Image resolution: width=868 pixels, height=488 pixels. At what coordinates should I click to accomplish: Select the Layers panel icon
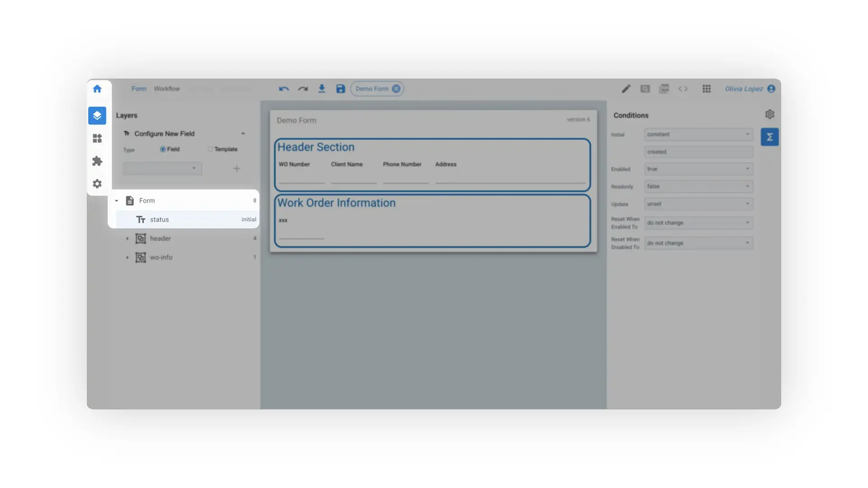pyautogui.click(x=97, y=116)
